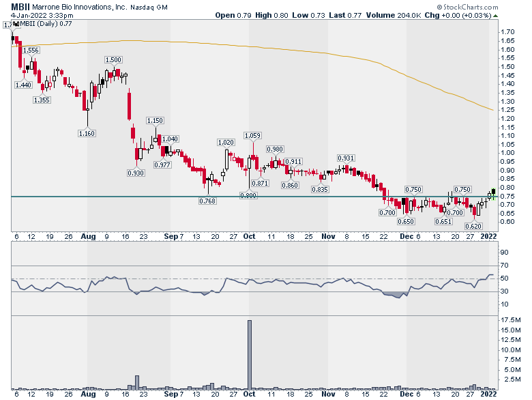Viewport: 532px width, 400px height.
Task: Click the 0.835 price annotation
Action: (x=320, y=189)
